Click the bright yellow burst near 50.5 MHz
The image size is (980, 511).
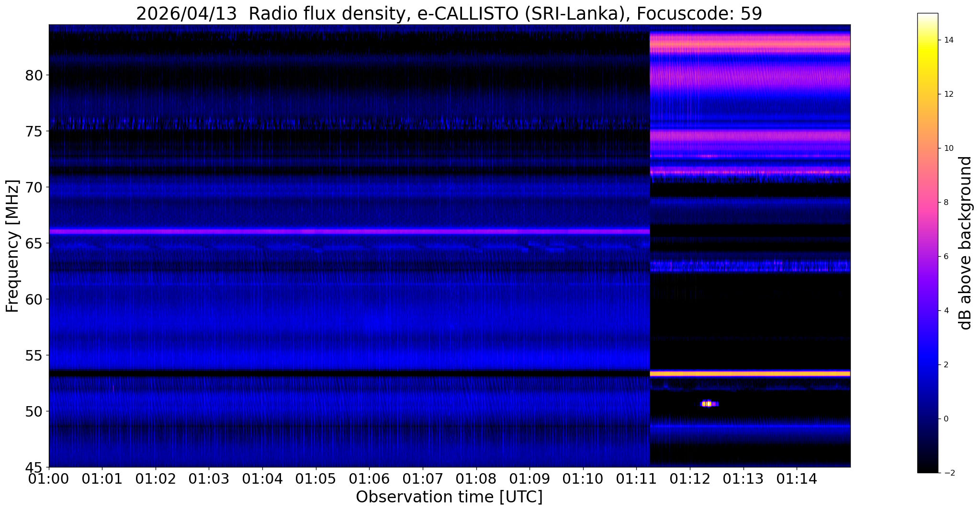pyautogui.click(x=709, y=404)
